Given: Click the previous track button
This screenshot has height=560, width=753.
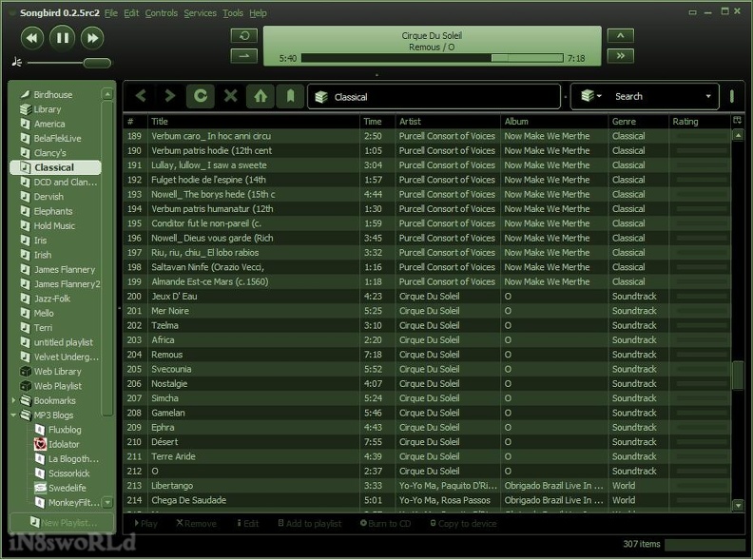Looking at the screenshot, I should pyautogui.click(x=31, y=38).
